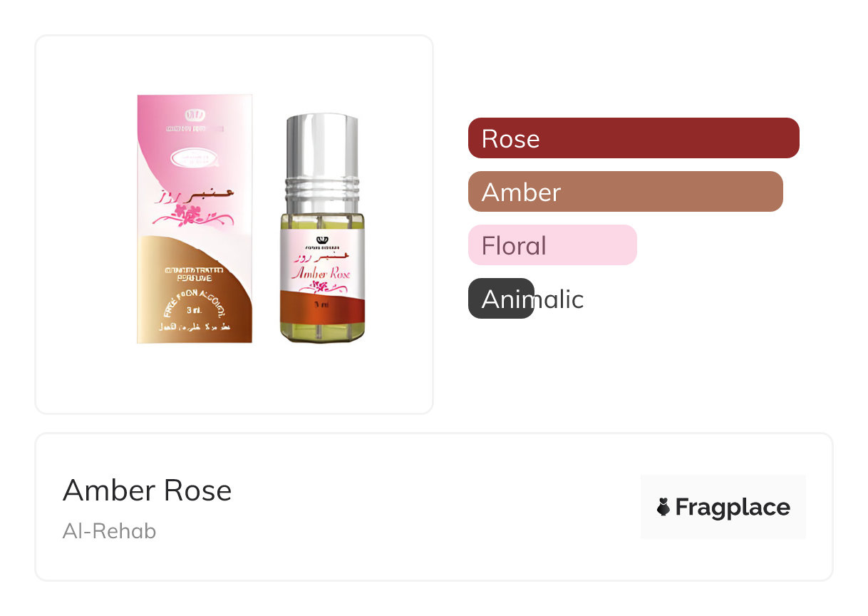Select the dark Animalic accord bar

pos(501,298)
